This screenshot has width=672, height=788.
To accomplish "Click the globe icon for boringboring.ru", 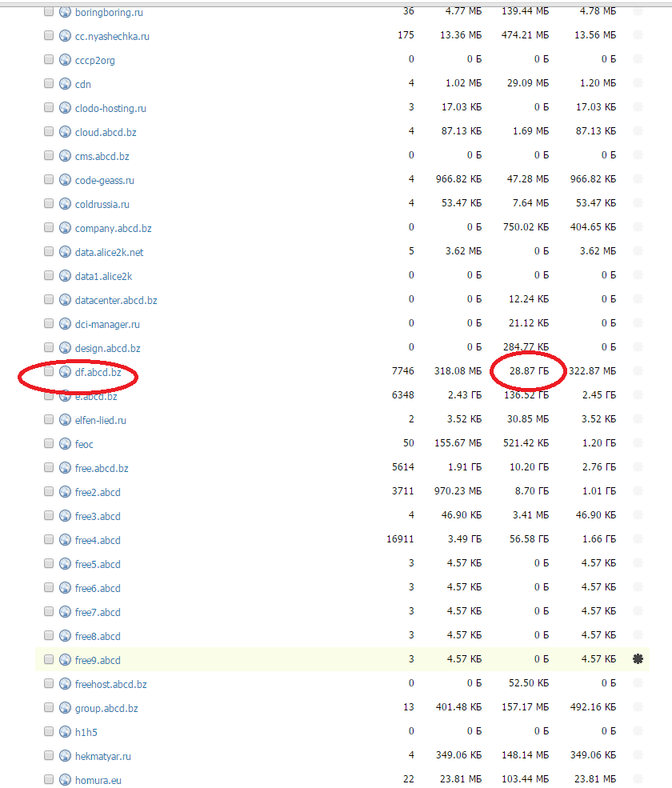I will [x=65, y=12].
